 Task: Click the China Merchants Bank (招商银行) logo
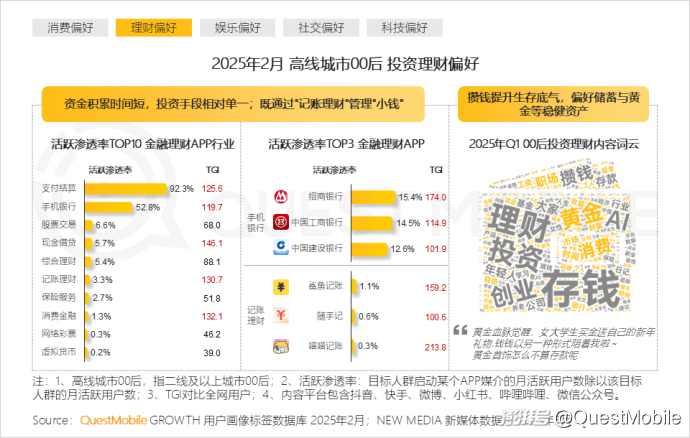point(283,197)
